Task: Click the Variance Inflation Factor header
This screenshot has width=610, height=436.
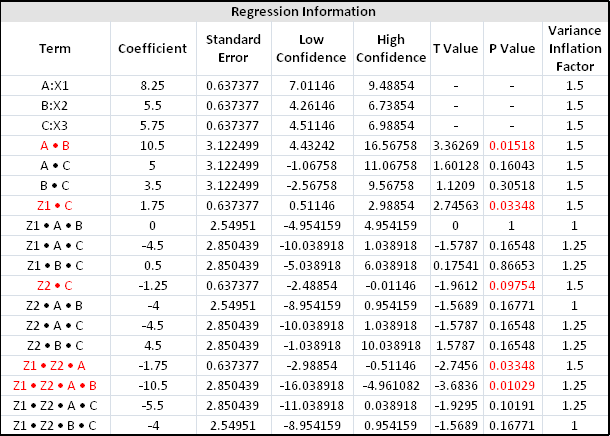Action: pos(573,49)
